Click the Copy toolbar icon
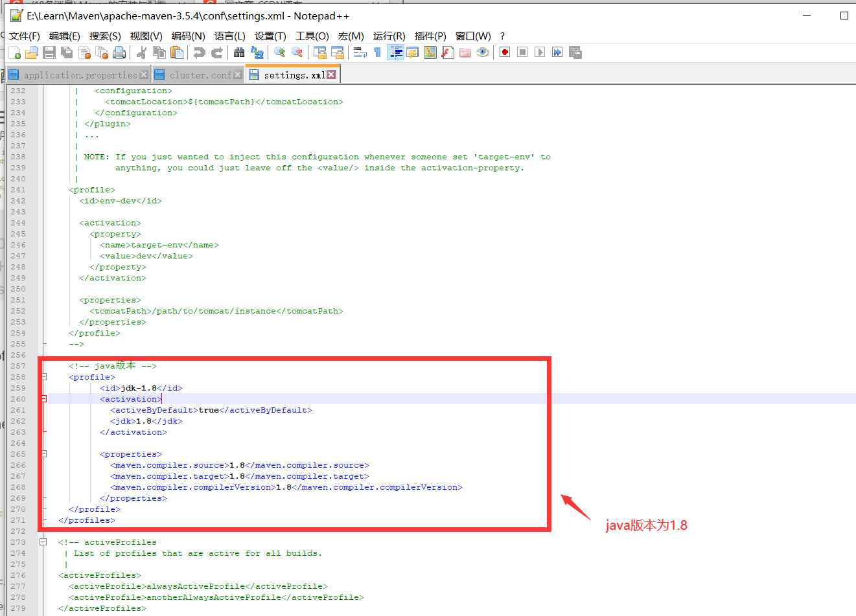This screenshot has width=856, height=616. [x=159, y=52]
